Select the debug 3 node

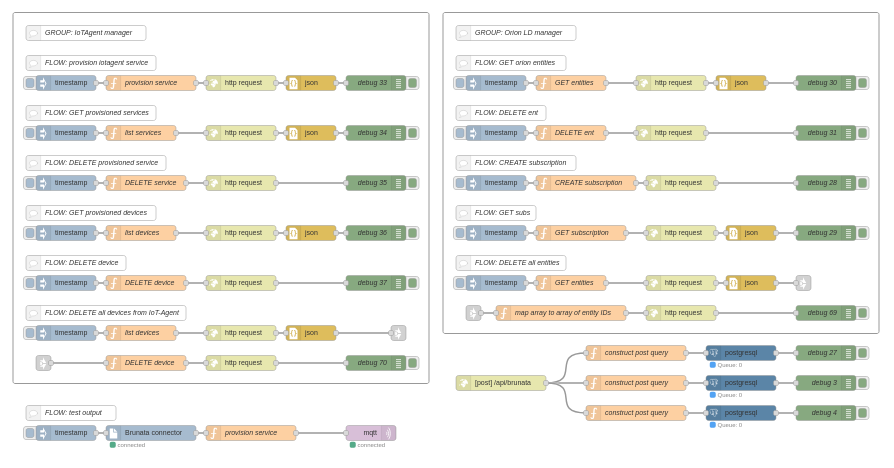pyautogui.click(x=826, y=383)
